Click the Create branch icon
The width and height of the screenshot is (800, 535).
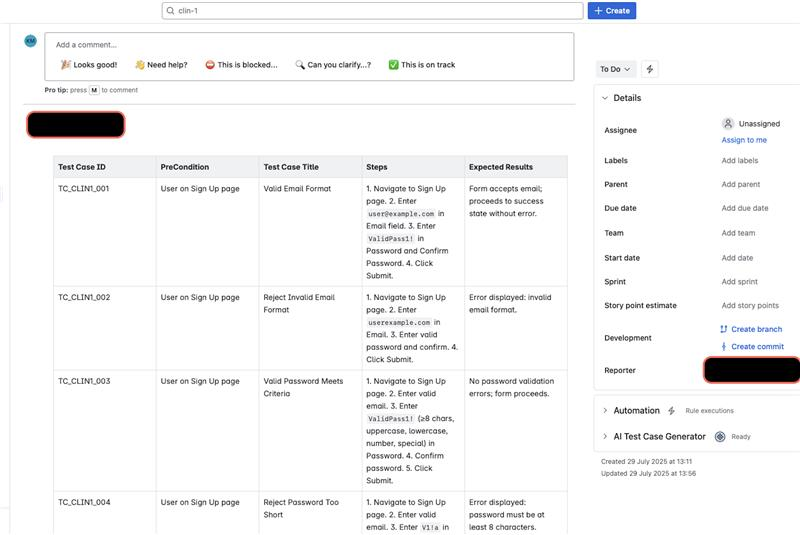coord(724,329)
